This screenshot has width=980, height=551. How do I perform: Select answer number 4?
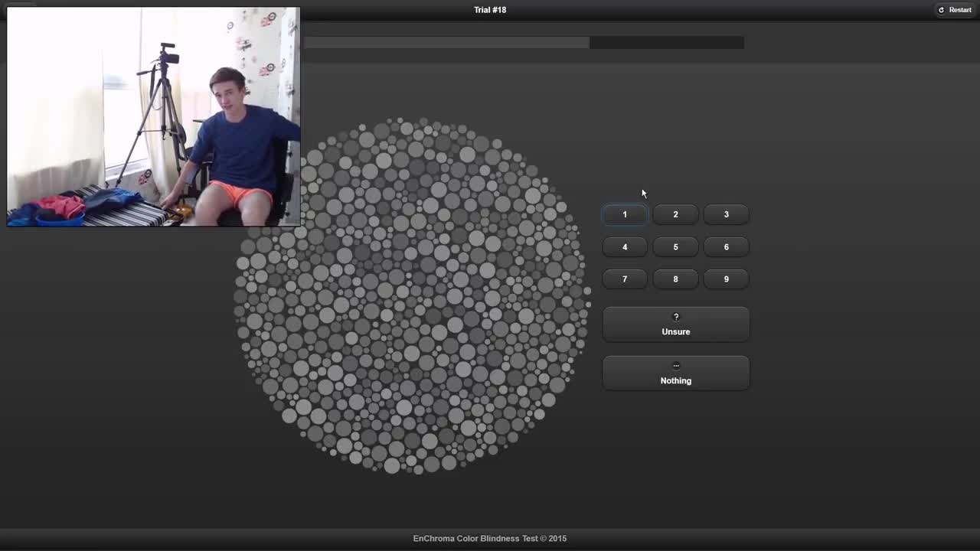pos(625,246)
